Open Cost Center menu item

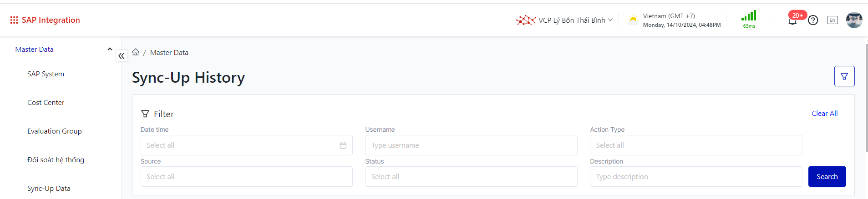(x=46, y=103)
